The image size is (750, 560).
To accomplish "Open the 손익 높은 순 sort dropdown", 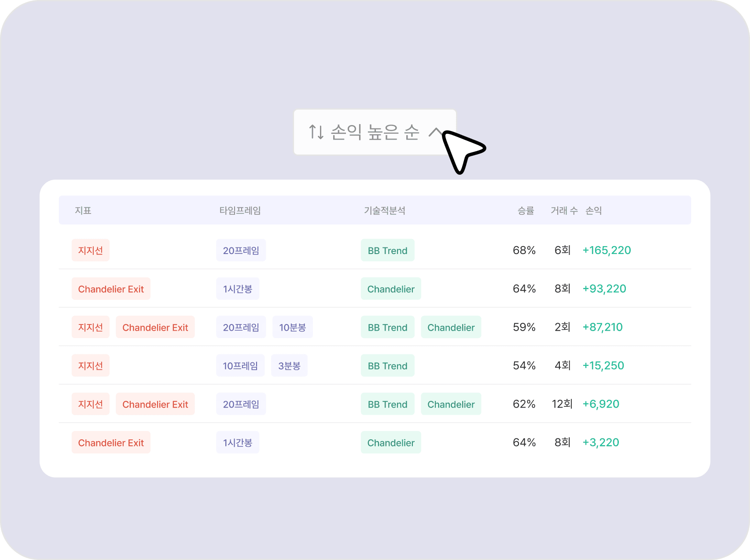I will [375, 132].
